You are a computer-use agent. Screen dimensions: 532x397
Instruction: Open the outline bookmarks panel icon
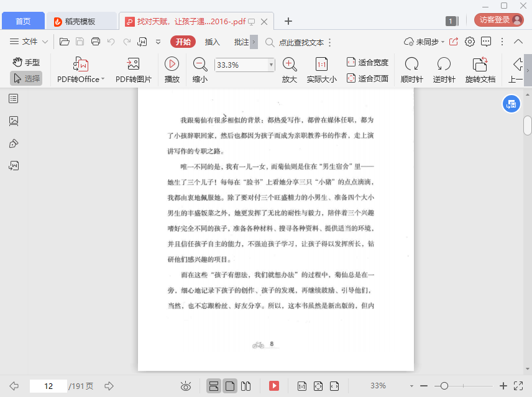[14, 99]
